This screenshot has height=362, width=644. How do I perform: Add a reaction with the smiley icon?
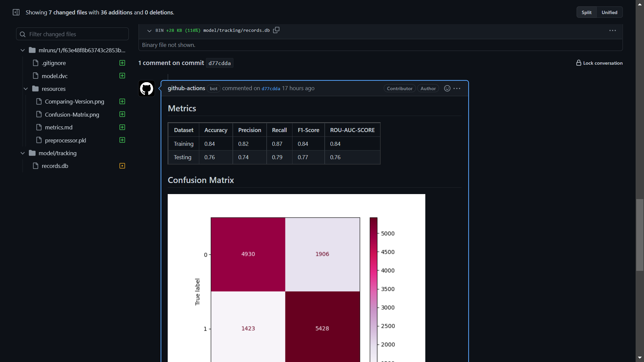[x=447, y=88]
